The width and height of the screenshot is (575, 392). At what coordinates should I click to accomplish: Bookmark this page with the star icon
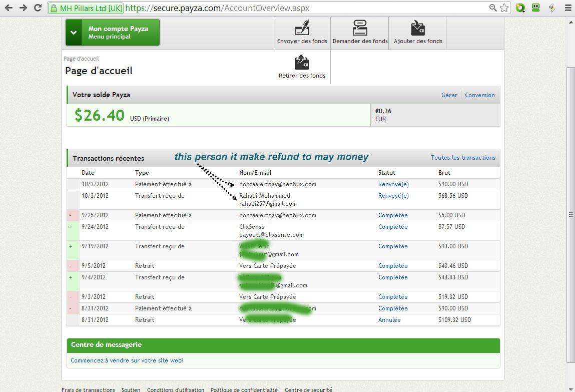tap(504, 8)
